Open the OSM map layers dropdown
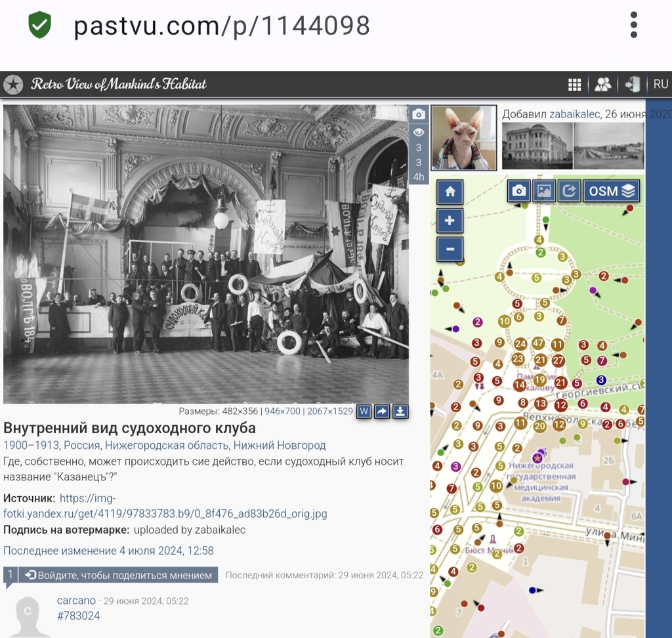 coord(611,191)
